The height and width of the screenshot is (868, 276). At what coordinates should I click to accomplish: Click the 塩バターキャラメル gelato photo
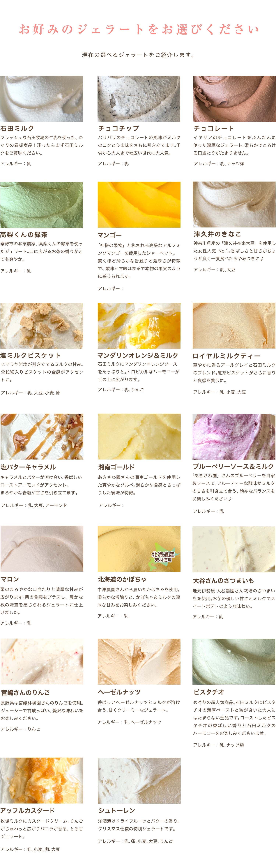coord(42,436)
